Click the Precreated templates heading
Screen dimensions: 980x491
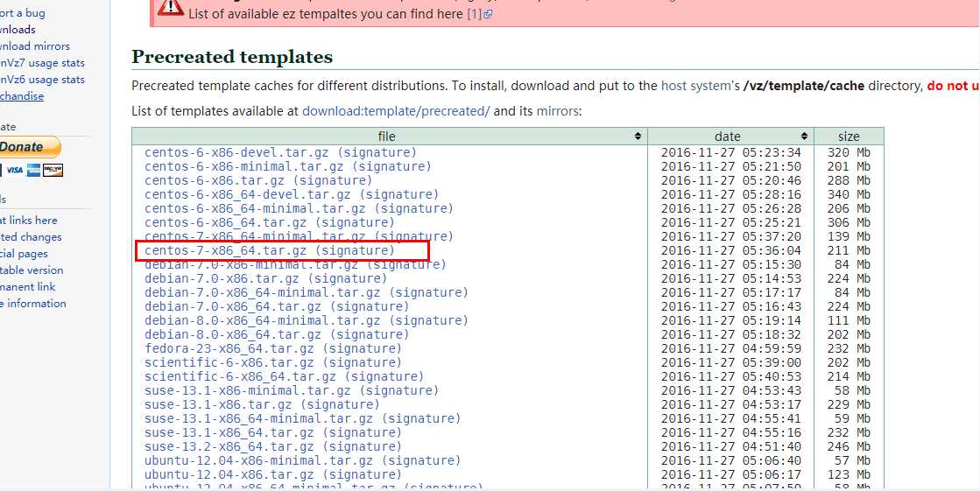232,57
